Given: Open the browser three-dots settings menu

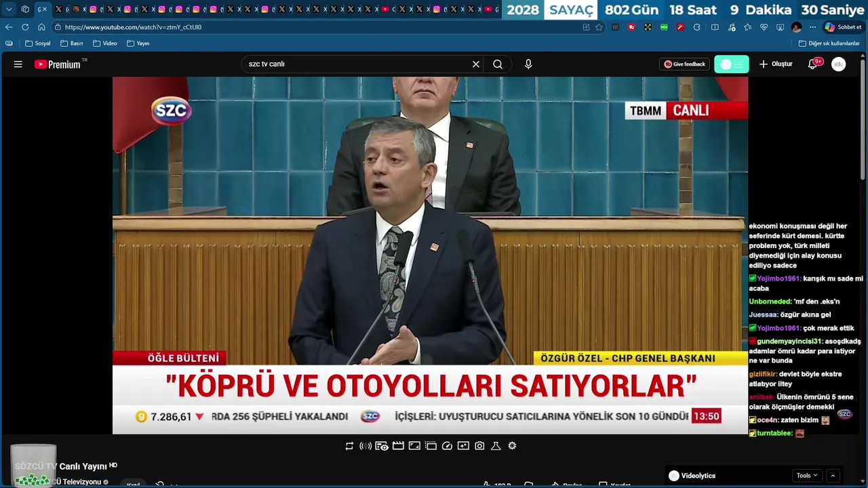Looking at the screenshot, I should 813,27.
